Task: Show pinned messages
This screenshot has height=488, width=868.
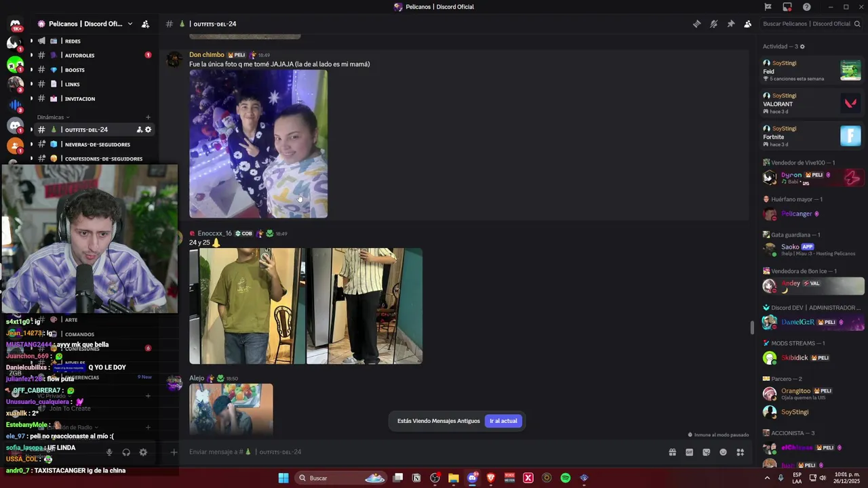Action: click(730, 24)
